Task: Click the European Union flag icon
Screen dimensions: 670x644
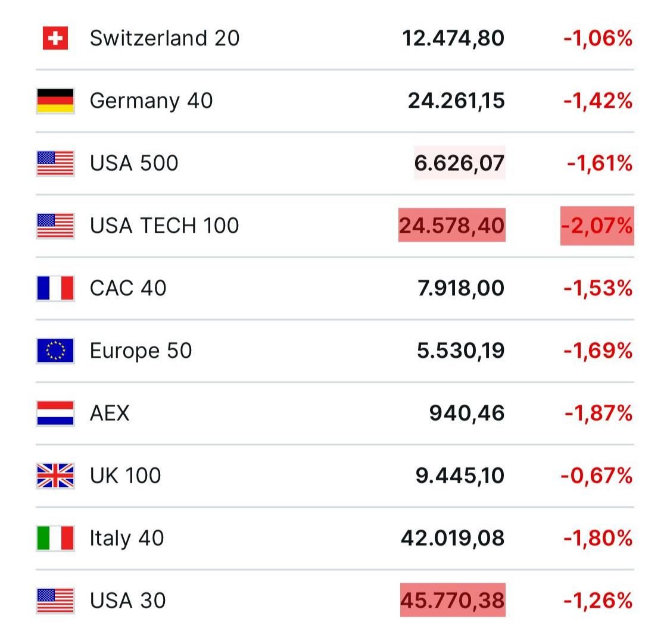Action: [55, 351]
